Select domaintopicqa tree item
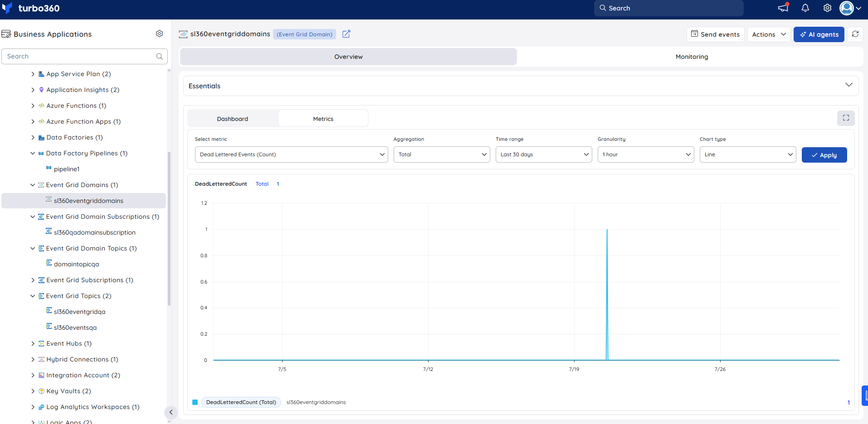The width and height of the screenshot is (868, 424). coord(76,264)
